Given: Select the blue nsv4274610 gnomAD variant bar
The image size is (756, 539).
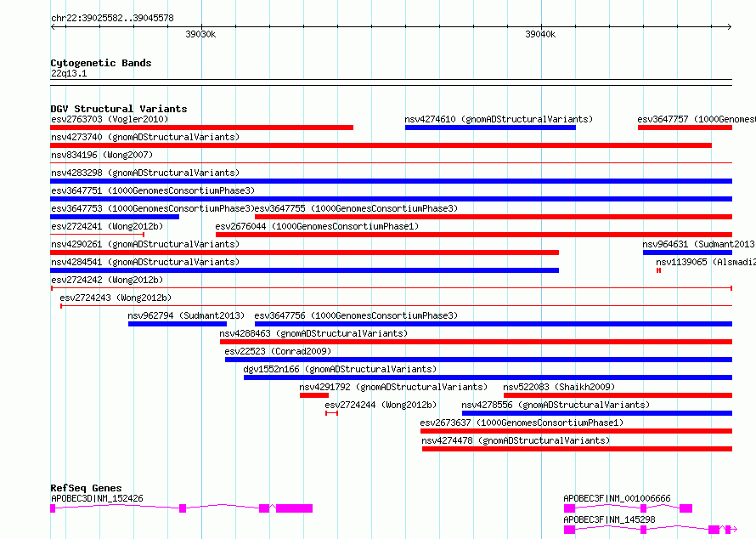Looking at the screenshot, I should (490, 128).
